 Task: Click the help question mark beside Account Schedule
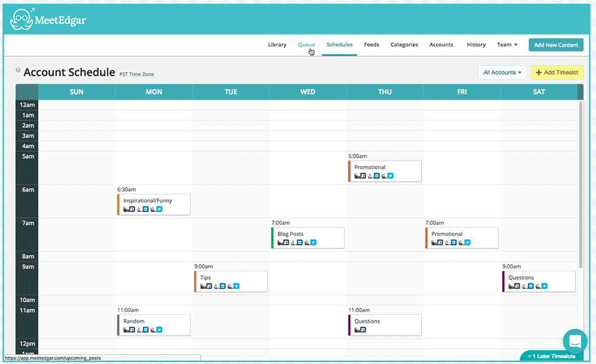pos(18,70)
